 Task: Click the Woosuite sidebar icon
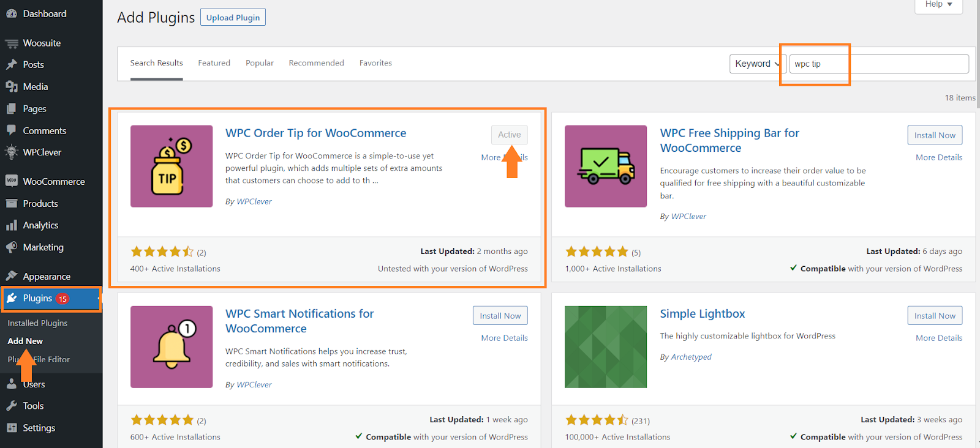coord(12,43)
